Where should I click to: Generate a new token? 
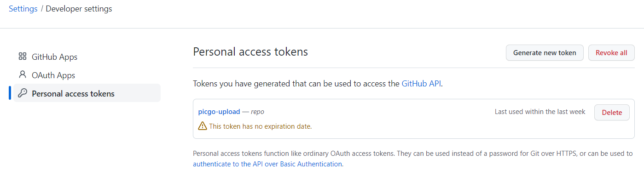(x=545, y=52)
